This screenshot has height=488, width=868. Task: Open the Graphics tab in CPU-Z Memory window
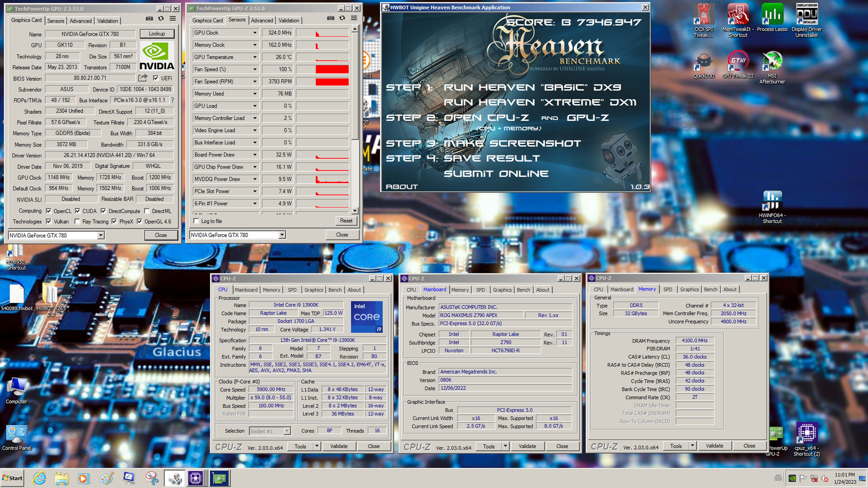coord(689,290)
